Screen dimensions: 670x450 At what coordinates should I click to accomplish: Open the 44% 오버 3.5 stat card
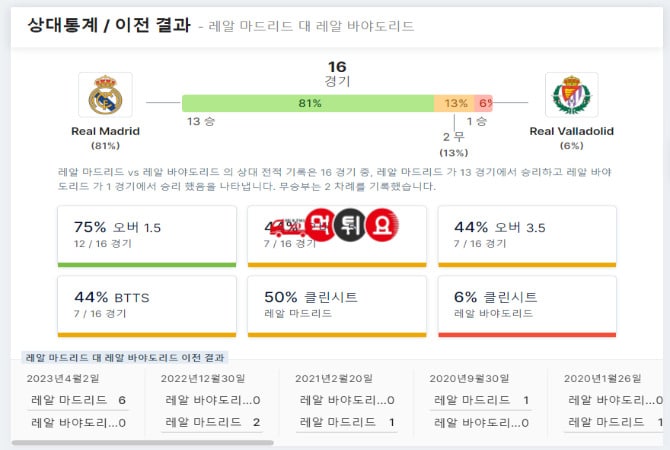[527, 236]
